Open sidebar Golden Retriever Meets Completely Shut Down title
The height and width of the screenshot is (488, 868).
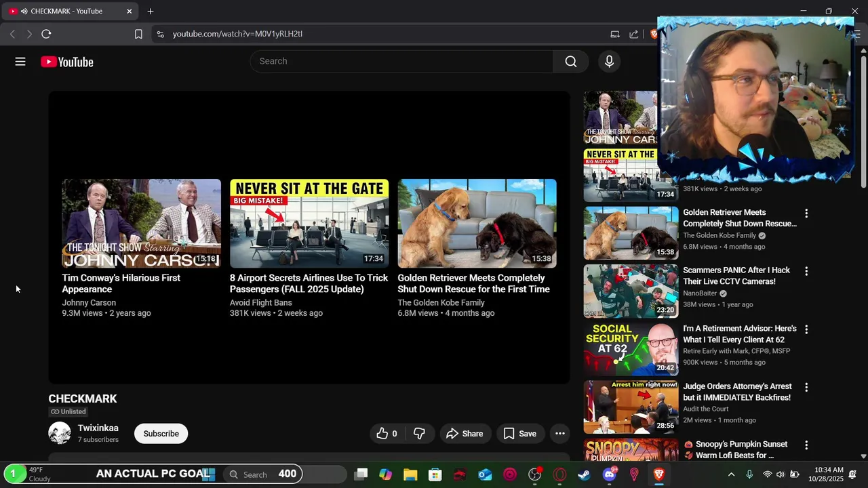click(740, 218)
